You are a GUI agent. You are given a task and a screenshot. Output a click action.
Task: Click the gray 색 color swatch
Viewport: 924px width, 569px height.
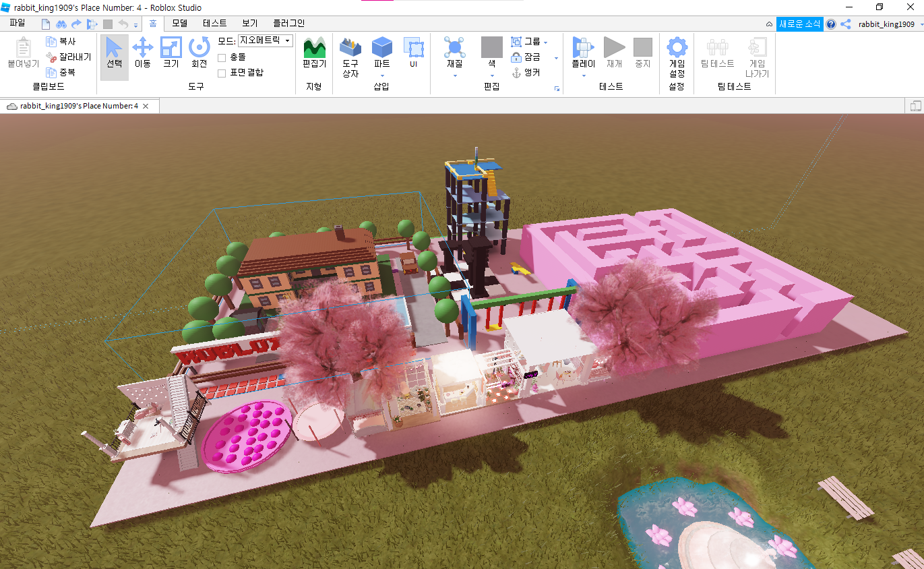[x=491, y=47]
